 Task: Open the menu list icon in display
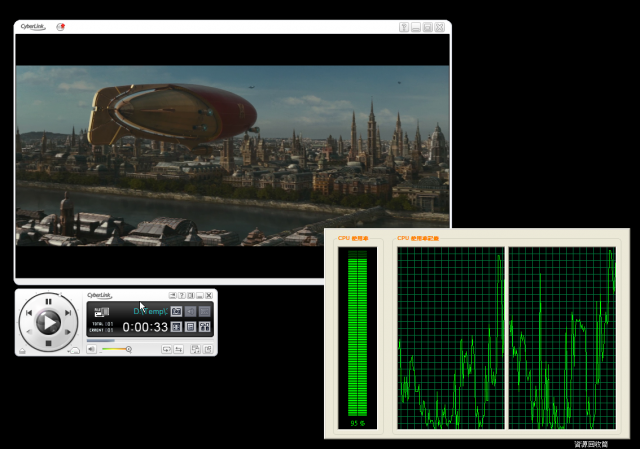pyautogui.click(x=190, y=327)
